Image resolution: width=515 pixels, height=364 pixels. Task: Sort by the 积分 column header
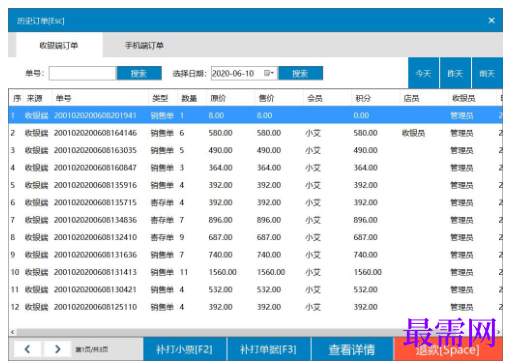point(376,98)
